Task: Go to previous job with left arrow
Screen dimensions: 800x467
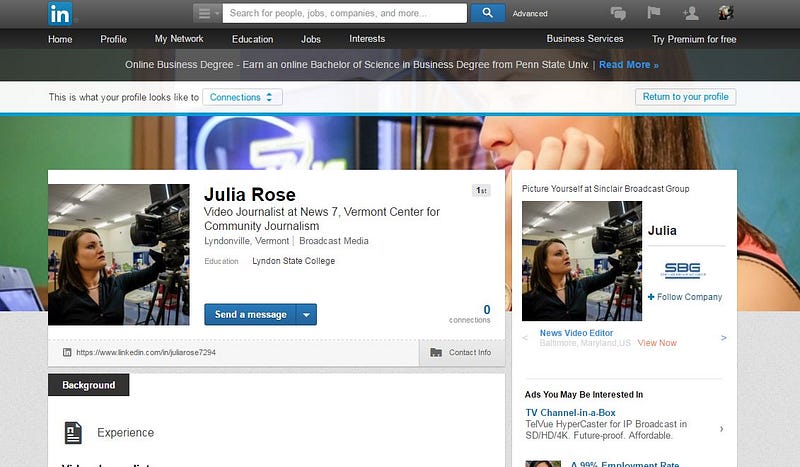Action: [x=525, y=338]
